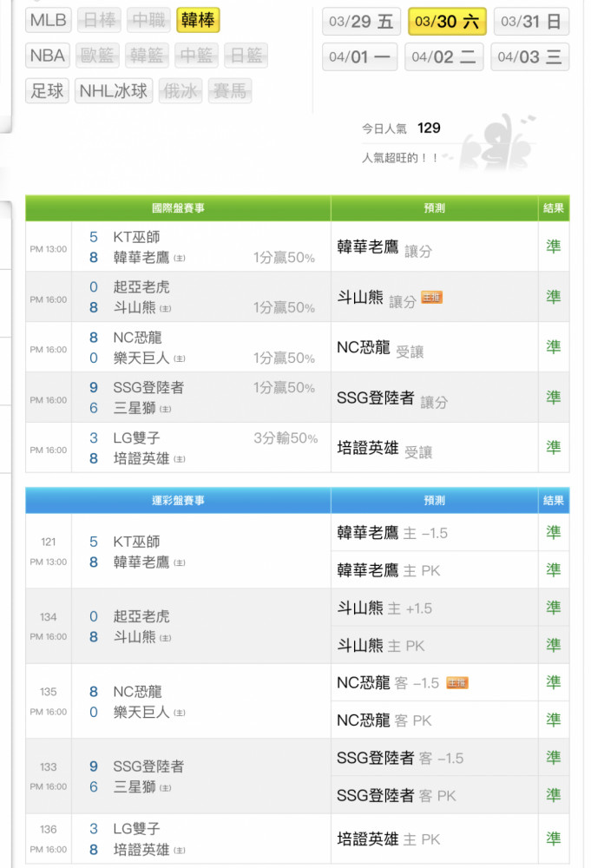
Task: Click game number 134 in 運彩盤 table
Action: pyautogui.click(x=48, y=616)
